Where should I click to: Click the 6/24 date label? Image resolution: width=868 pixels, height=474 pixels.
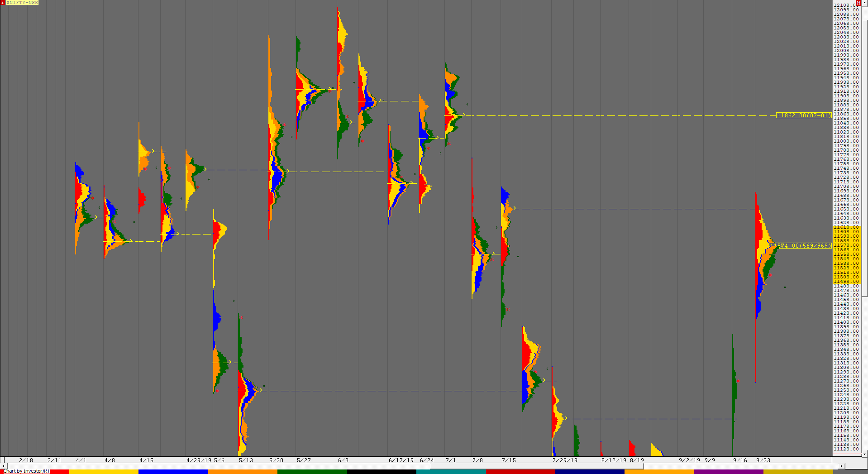427,460
